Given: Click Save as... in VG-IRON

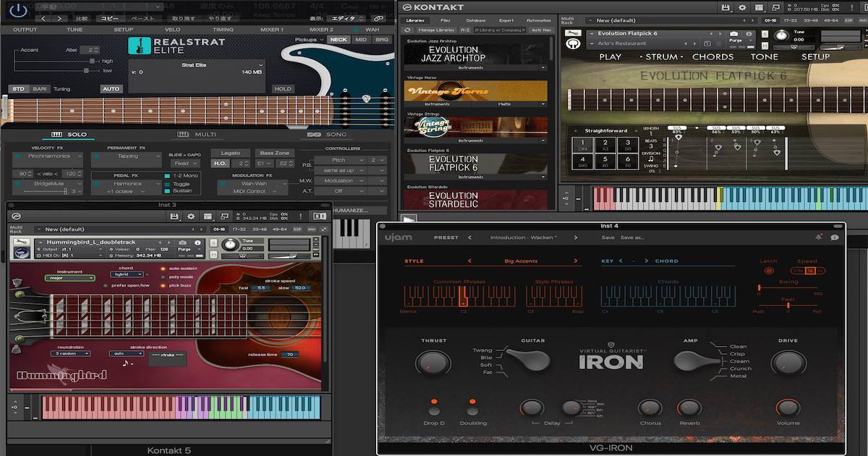Looking at the screenshot, I should tap(632, 237).
